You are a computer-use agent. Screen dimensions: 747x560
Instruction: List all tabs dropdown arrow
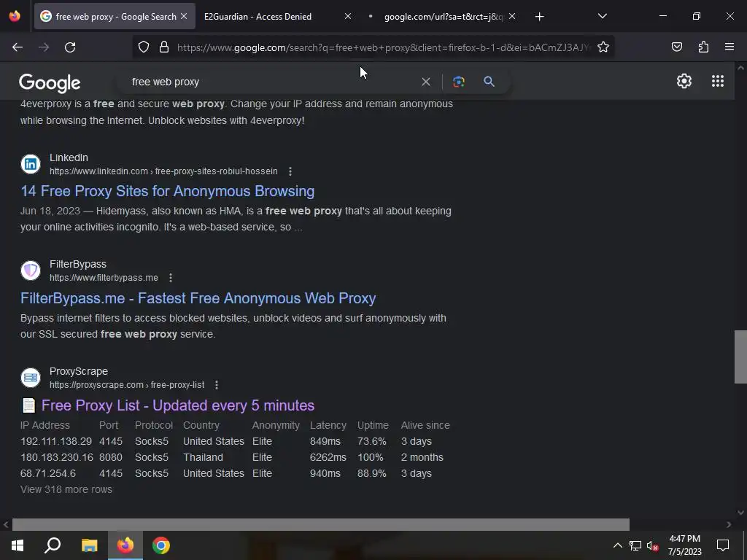(602, 16)
